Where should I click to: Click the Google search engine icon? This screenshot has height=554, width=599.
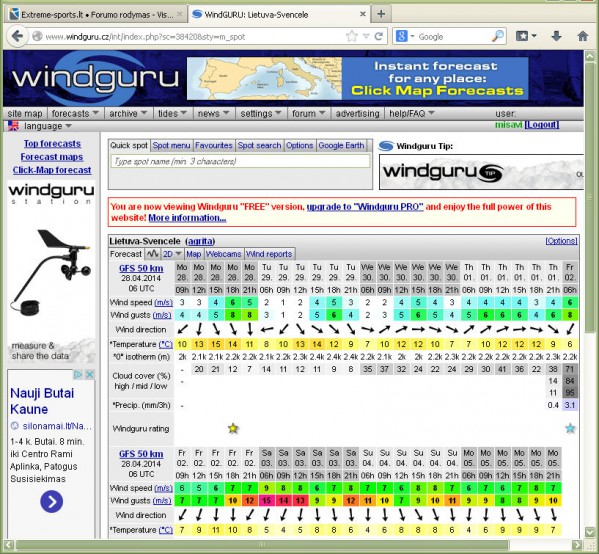tap(401, 36)
